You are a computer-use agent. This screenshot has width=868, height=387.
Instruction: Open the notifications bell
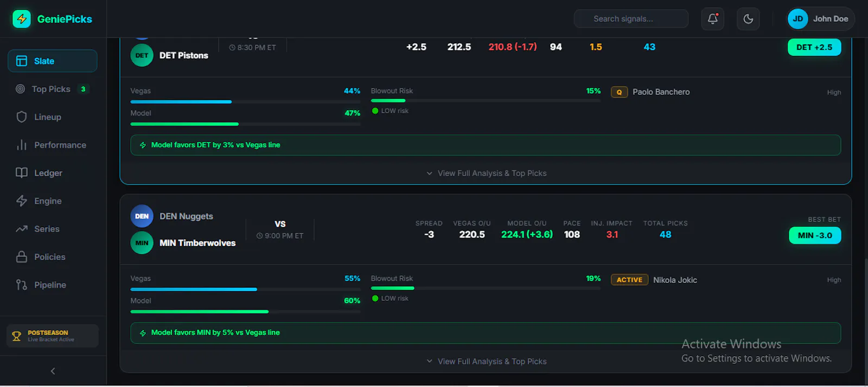click(x=713, y=19)
